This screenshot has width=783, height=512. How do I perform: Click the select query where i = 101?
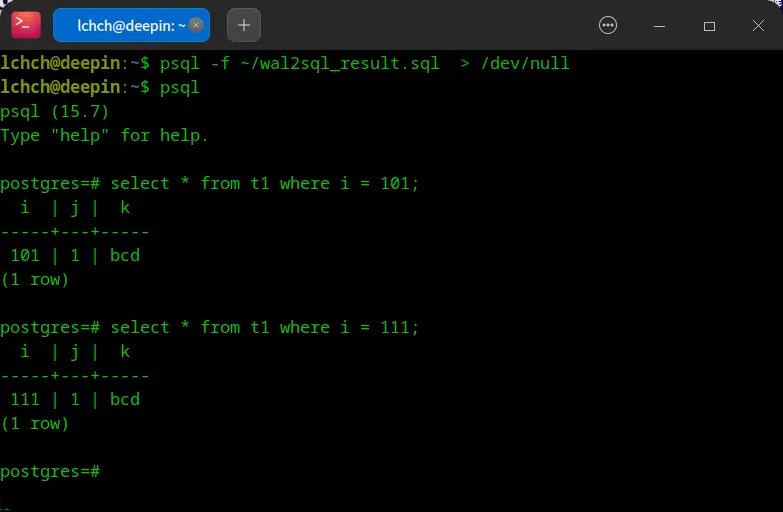(265, 183)
